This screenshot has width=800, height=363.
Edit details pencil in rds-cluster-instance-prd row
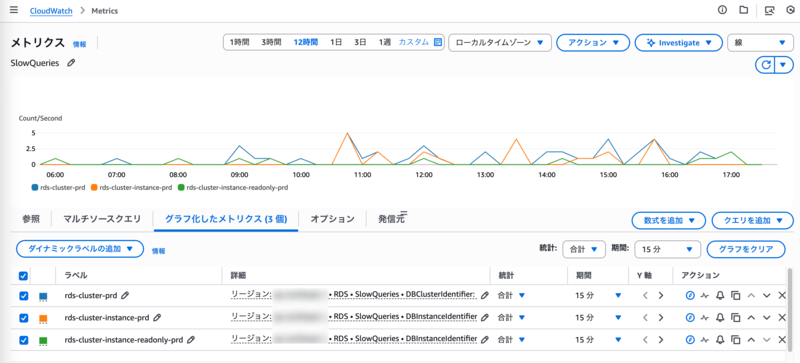(x=485, y=318)
